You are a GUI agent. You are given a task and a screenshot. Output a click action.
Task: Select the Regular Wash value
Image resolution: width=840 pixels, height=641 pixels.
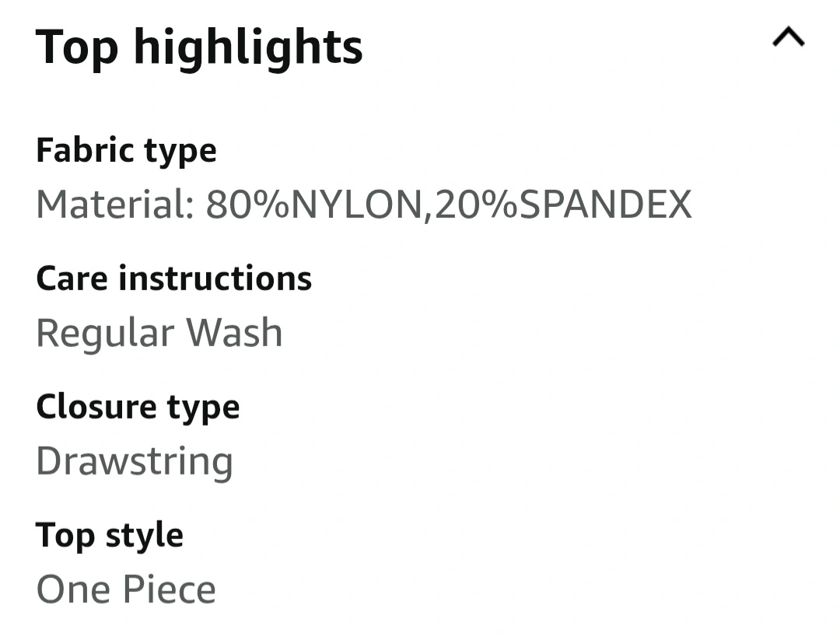click(159, 334)
